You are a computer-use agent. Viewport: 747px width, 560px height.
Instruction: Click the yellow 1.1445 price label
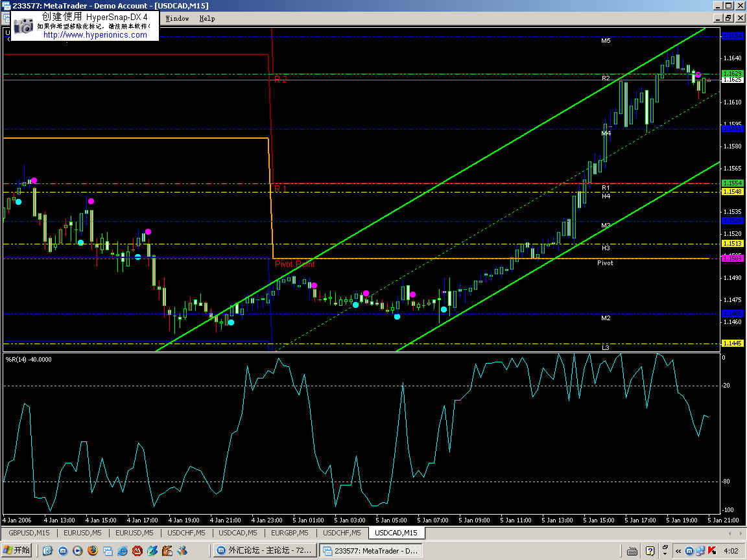[732, 344]
